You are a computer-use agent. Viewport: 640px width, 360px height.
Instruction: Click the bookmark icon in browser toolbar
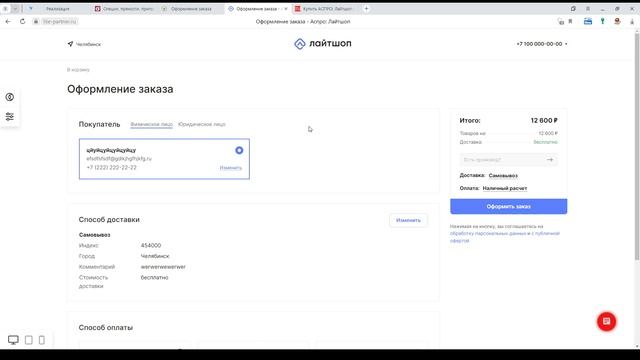click(570, 22)
